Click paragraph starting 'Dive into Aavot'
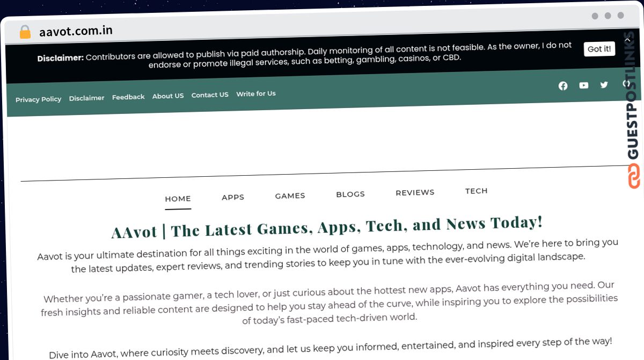 (x=330, y=348)
